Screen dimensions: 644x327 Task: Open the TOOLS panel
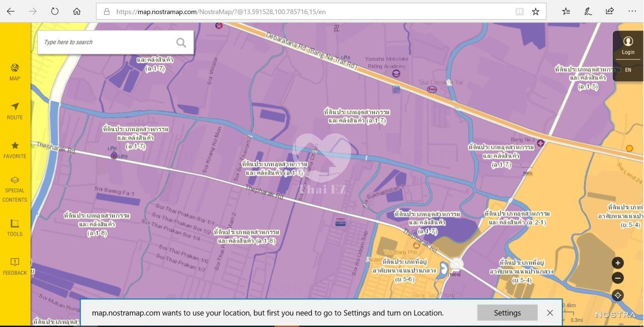(x=15, y=227)
